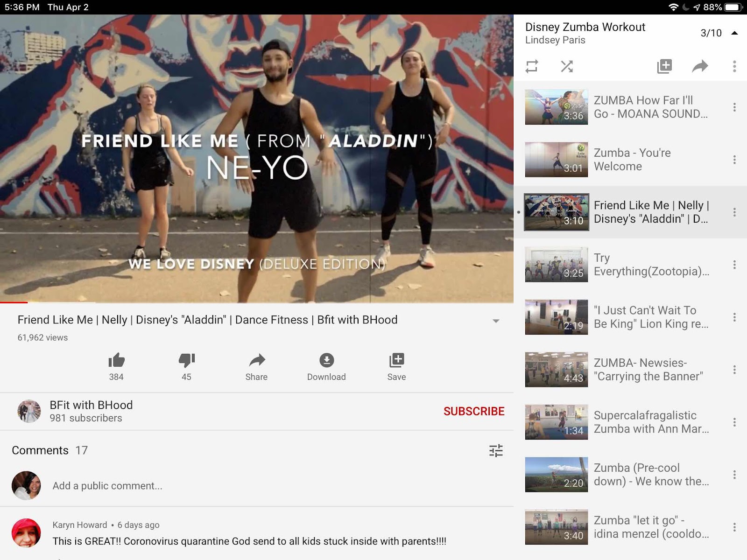Image resolution: width=747 pixels, height=560 pixels.
Task: Open options for I Just Can't Wait To Be King
Action: point(734,317)
